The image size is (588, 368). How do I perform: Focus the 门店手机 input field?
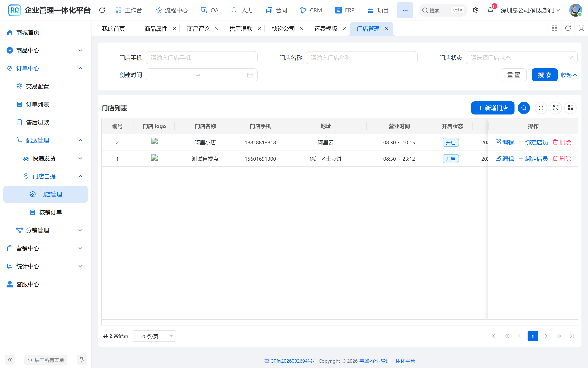(x=202, y=58)
